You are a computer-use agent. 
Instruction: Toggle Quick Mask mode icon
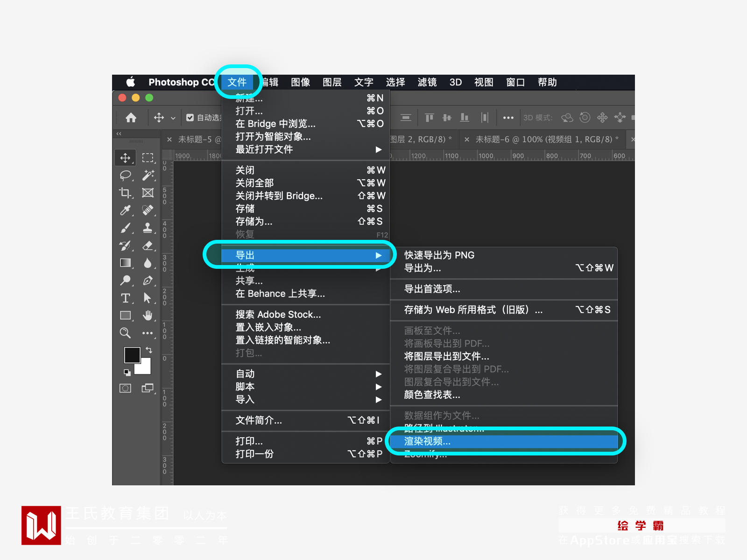click(x=125, y=388)
